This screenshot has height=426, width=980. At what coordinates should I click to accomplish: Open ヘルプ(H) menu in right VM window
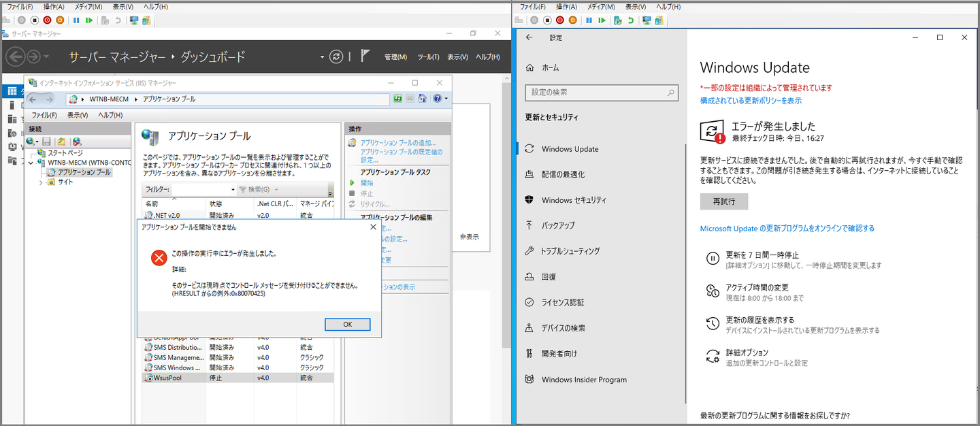[x=668, y=6]
